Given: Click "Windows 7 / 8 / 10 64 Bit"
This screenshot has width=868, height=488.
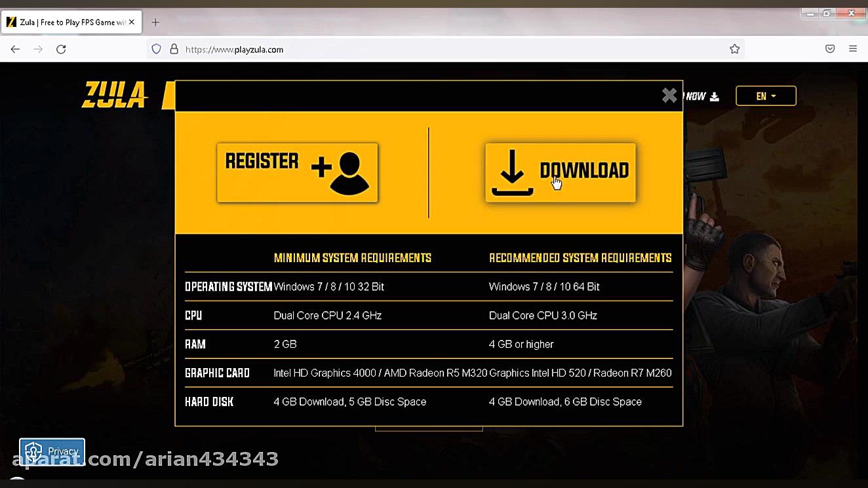Looking at the screenshot, I should pos(544,287).
